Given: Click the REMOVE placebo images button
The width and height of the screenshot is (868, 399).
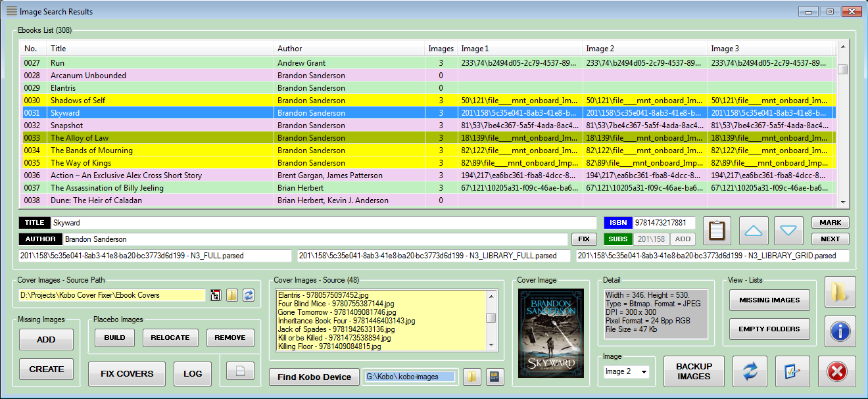Looking at the screenshot, I should point(230,337).
